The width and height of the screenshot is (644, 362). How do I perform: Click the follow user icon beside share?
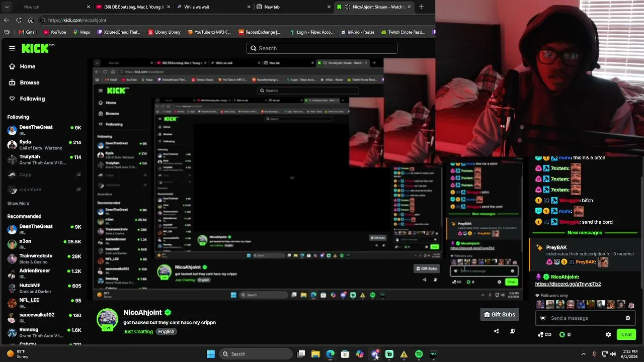[x=513, y=331]
